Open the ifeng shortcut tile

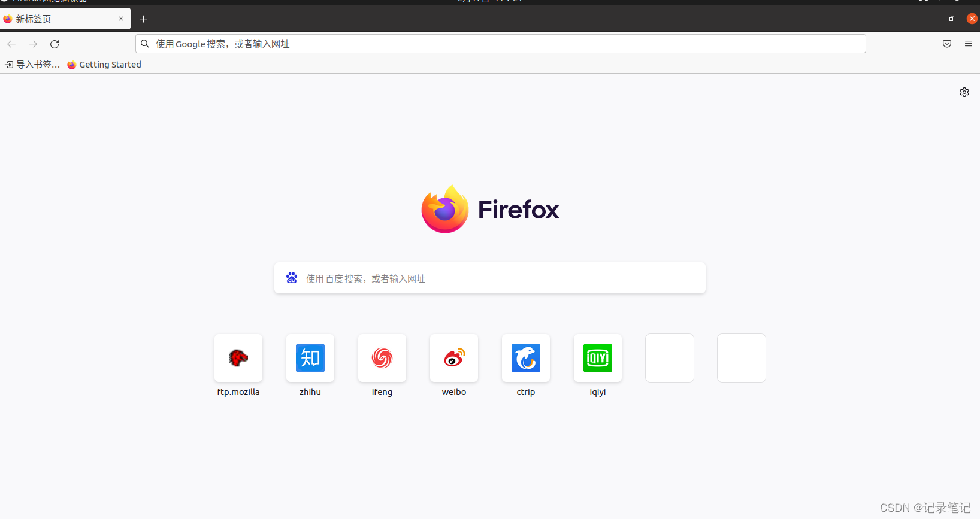click(x=382, y=358)
